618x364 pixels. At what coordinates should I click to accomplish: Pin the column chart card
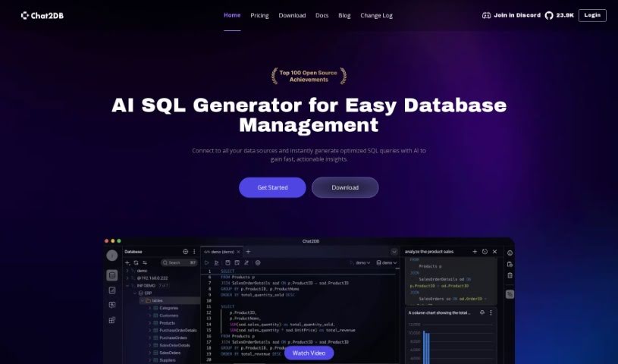click(482, 312)
